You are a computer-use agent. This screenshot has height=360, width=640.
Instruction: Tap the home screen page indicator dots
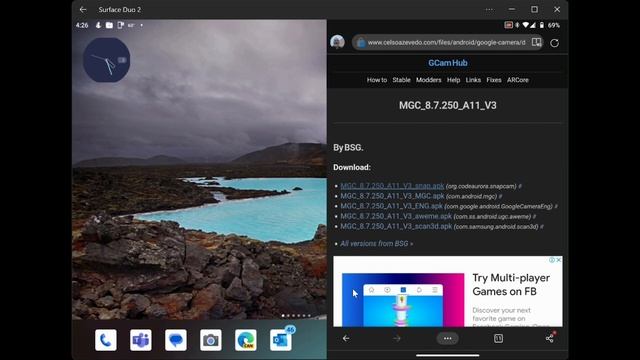click(296, 316)
